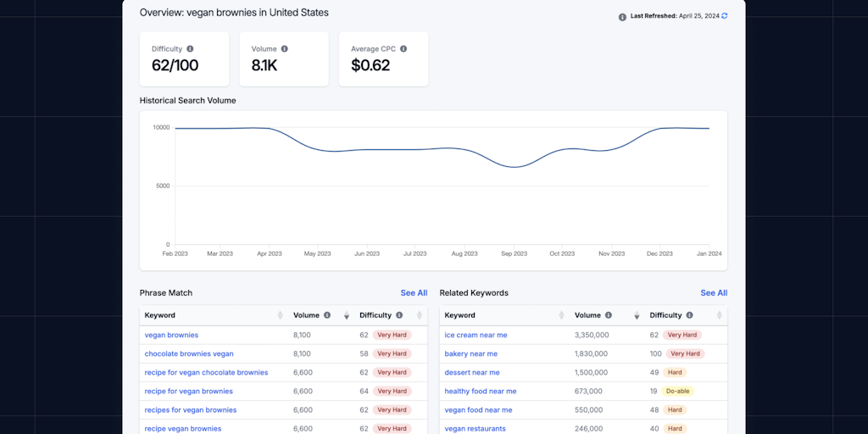The image size is (868, 434).
Task: Click the refresh icon beside Last Refreshed date
Action: [724, 16]
